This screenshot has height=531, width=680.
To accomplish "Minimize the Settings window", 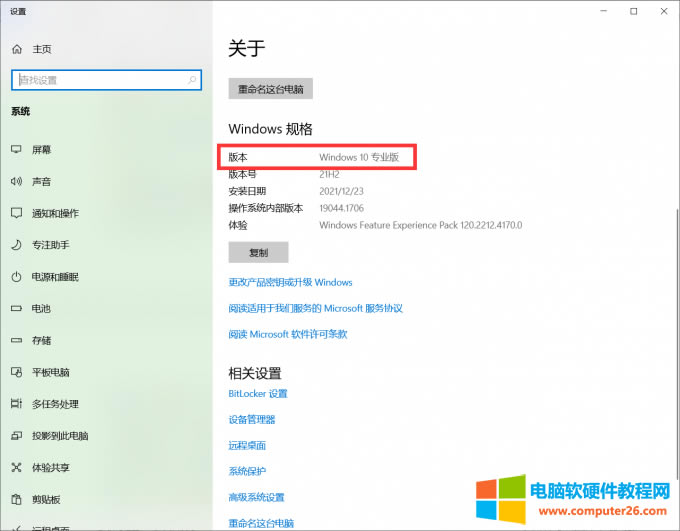I will click(x=604, y=11).
